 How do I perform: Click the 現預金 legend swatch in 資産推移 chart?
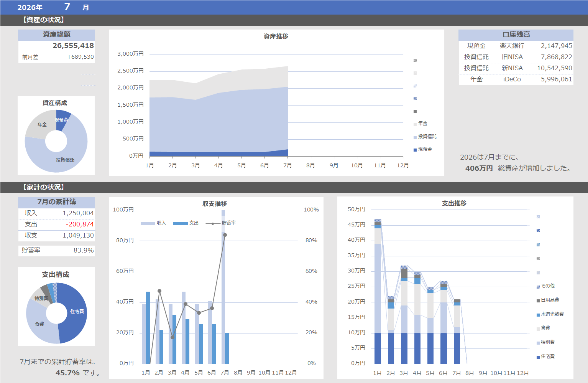tap(415, 150)
